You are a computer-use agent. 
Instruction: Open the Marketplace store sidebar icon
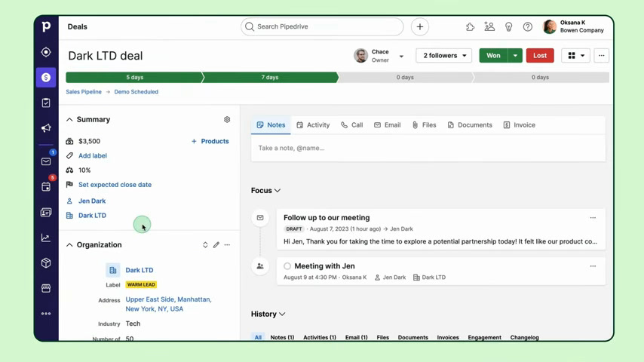pyautogui.click(x=46, y=288)
